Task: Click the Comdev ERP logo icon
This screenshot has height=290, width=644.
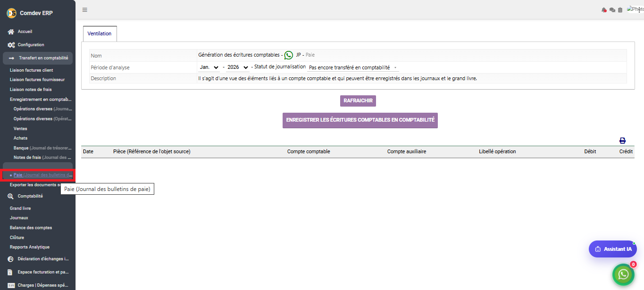Action: 11,13
